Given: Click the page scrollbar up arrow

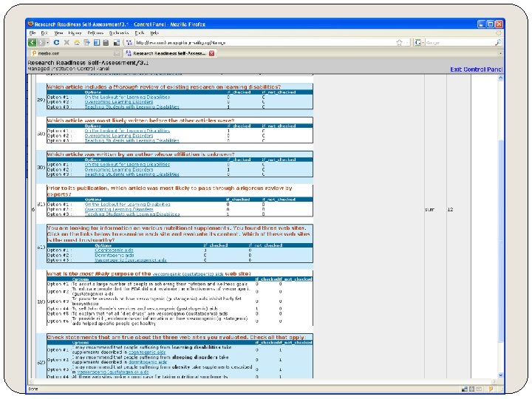Looking at the screenshot, I should (x=500, y=78).
